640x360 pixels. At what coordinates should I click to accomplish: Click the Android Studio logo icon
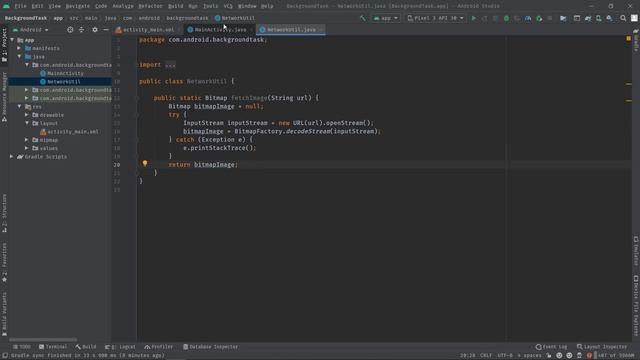pyautogui.click(x=6, y=6)
